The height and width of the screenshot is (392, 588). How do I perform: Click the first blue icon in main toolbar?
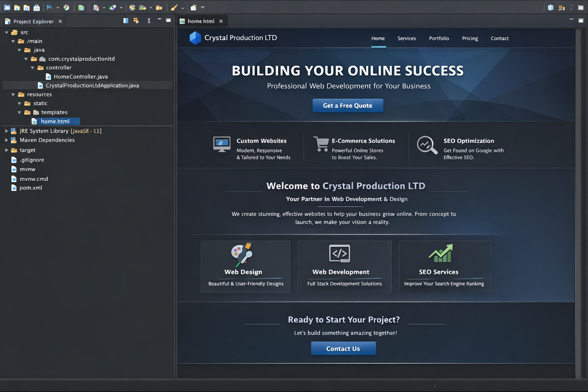(7, 7)
